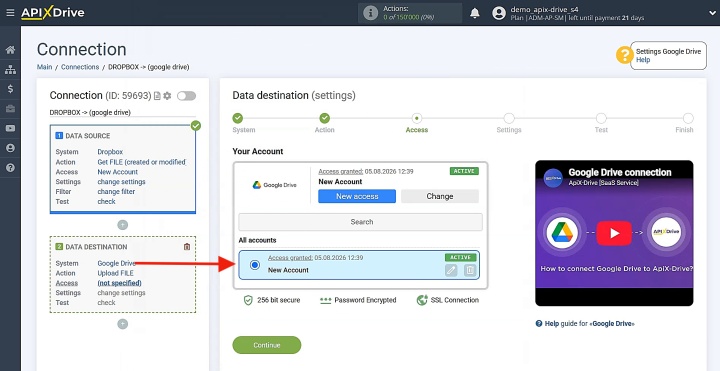Go to the Test step
Screen dimensions: 720x371
click(x=601, y=118)
